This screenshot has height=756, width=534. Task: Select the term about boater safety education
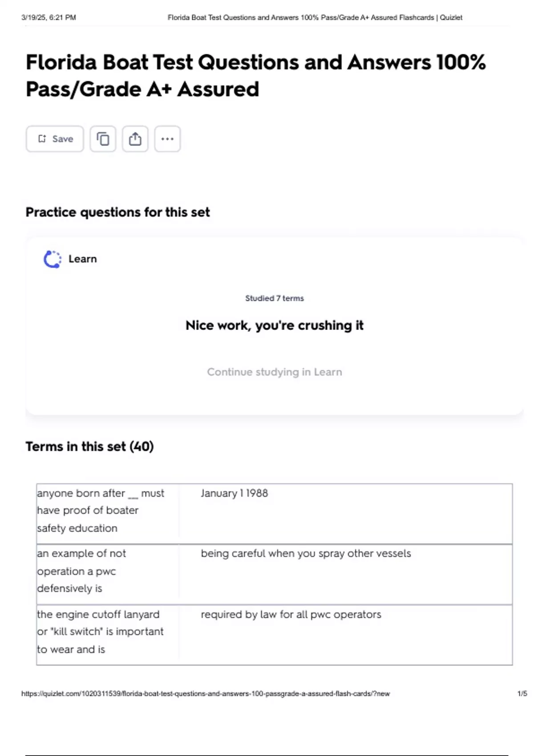pyautogui.click(x=101, y=511)
